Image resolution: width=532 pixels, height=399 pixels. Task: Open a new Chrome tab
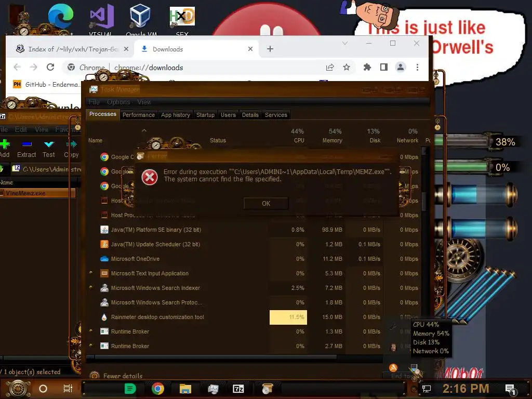(x=270, y=49)
